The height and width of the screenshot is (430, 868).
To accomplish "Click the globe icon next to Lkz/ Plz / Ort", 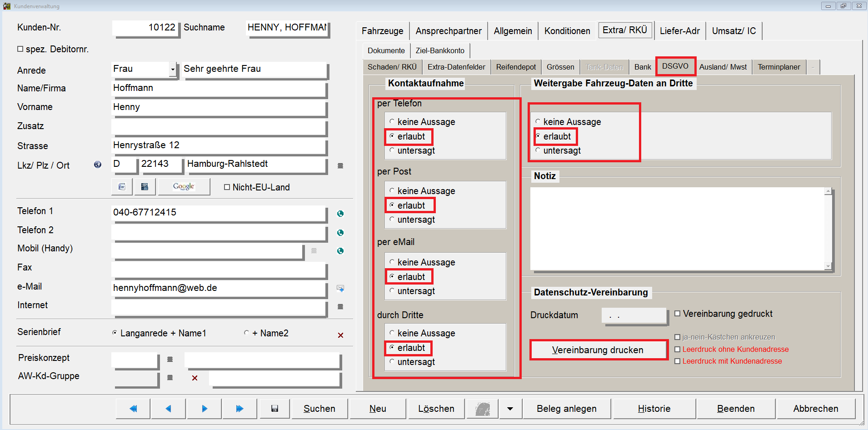I will [x=98, y=165].
